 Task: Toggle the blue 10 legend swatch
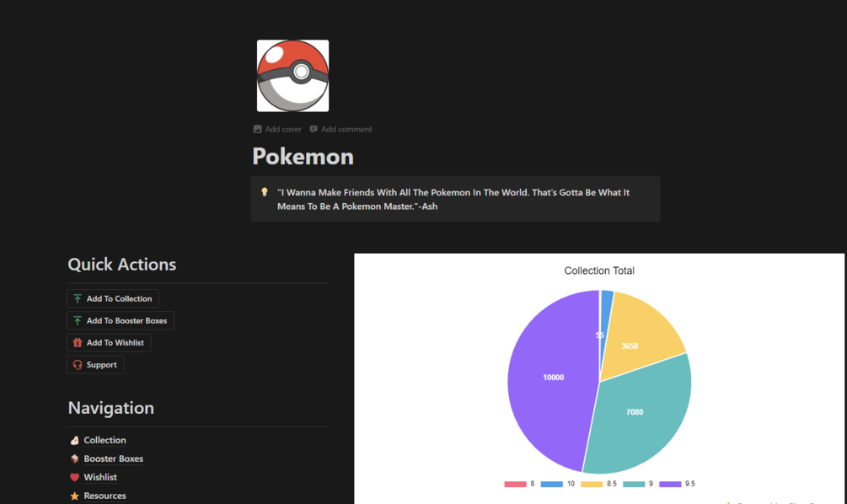pyautogui.click(x=551, y=484)
